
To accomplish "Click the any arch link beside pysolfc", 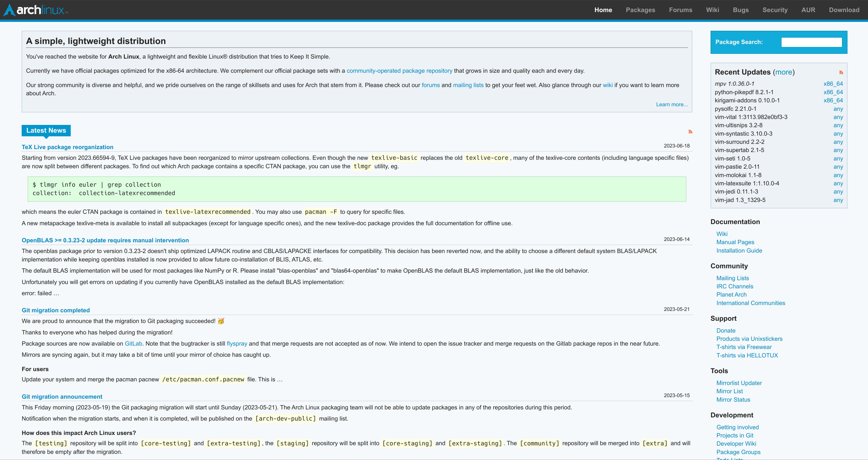I will [x=838, y=109].
